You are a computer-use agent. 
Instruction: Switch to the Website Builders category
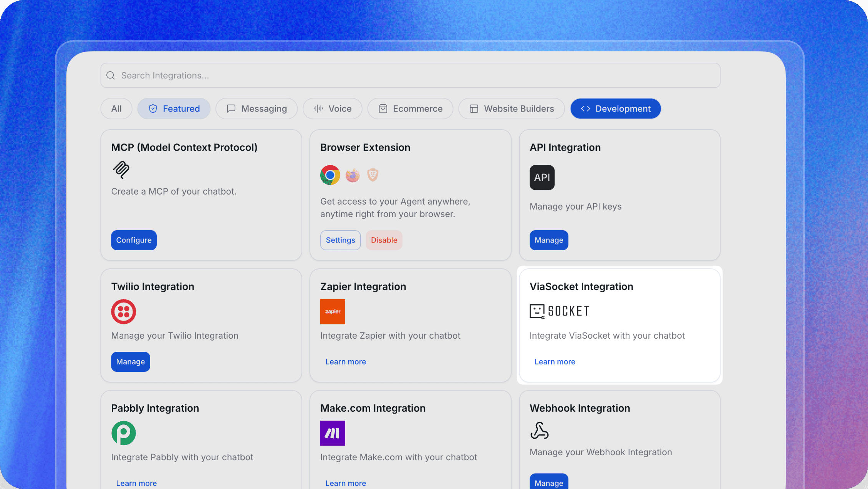coord(511,108)
